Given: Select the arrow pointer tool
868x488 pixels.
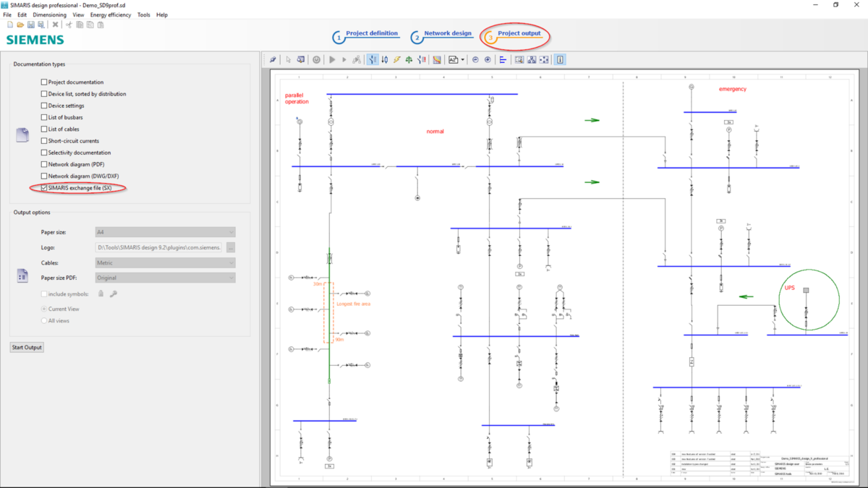Looking at the screenshot, I should (288, 59).
